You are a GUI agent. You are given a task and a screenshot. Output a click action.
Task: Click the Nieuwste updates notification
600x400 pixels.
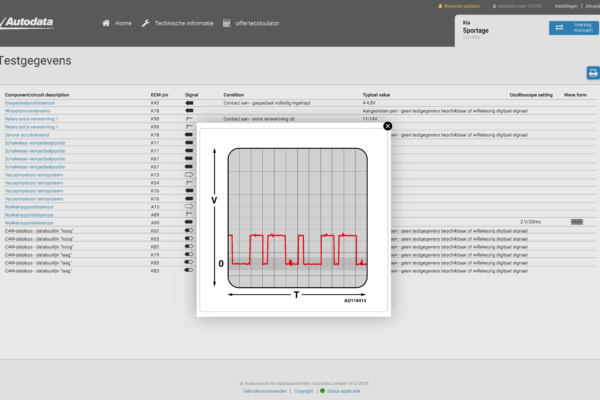point(462,5)
